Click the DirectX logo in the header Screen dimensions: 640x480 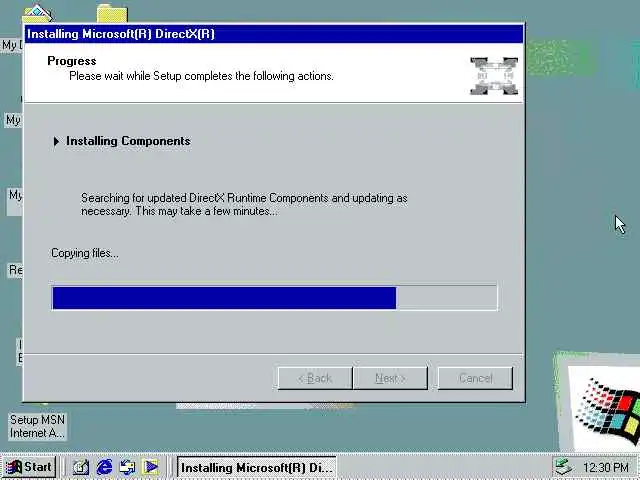tap(494, 76)
